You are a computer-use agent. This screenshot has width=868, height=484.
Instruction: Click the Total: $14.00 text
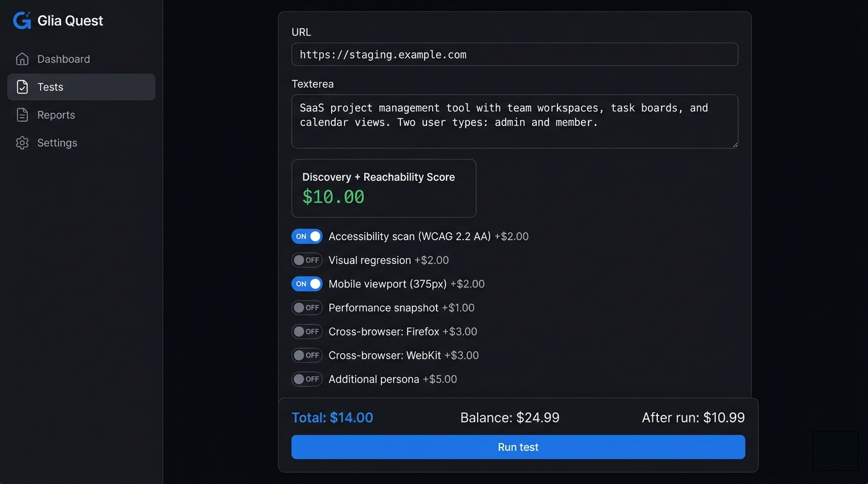coord(332,417)
